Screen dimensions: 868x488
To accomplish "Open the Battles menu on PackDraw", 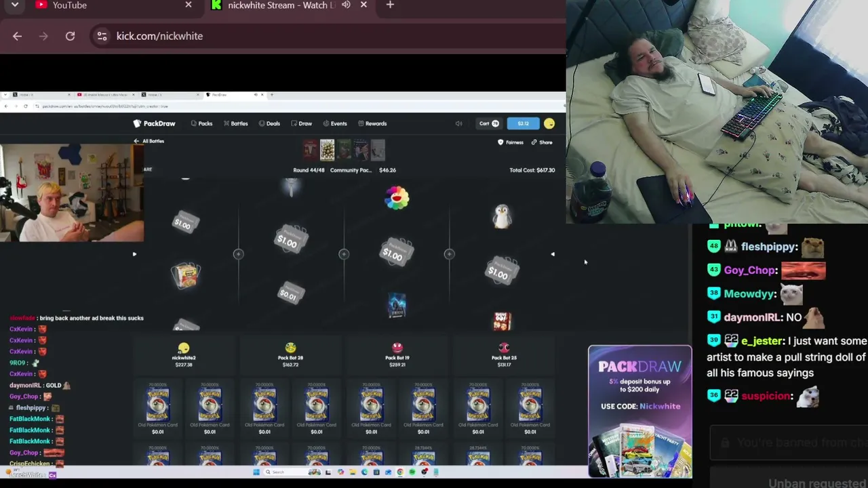I will tap(236, 123).
